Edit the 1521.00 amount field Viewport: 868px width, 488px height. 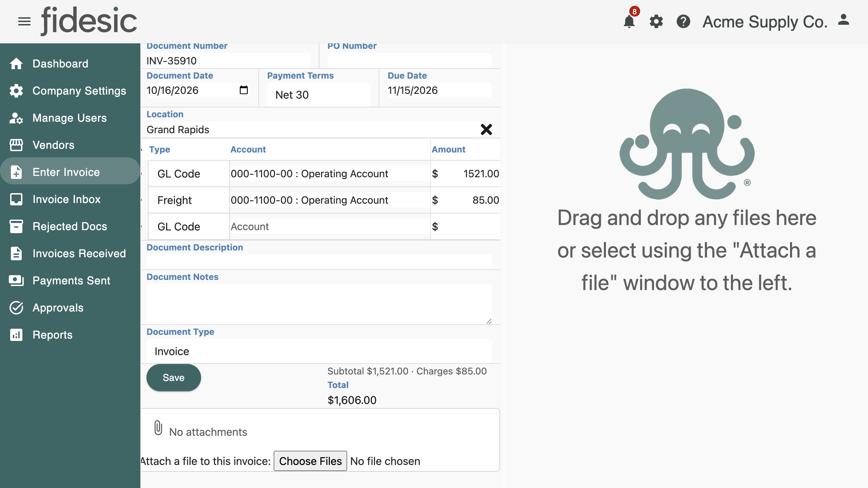point(470,174)
